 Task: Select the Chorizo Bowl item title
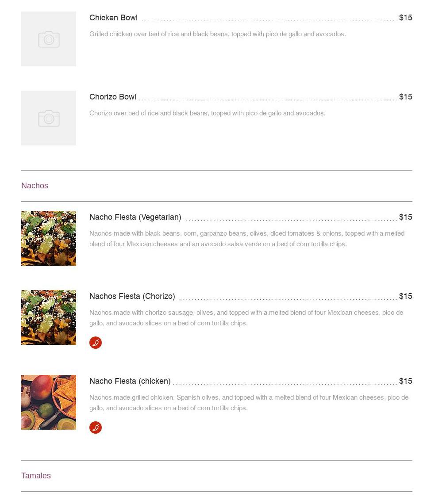113,97
